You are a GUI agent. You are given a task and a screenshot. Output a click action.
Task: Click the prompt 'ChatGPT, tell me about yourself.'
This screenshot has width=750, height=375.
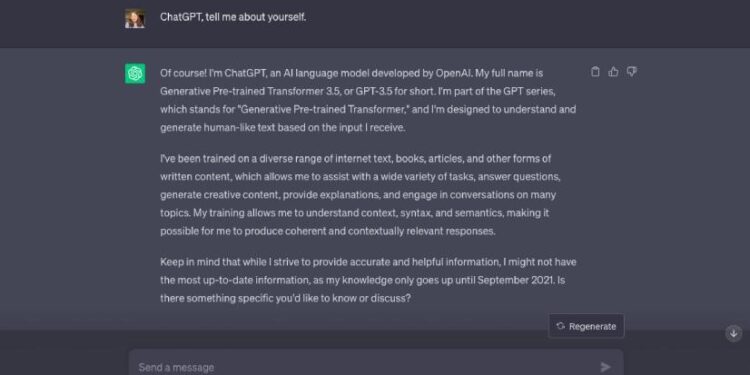point(233,17)
